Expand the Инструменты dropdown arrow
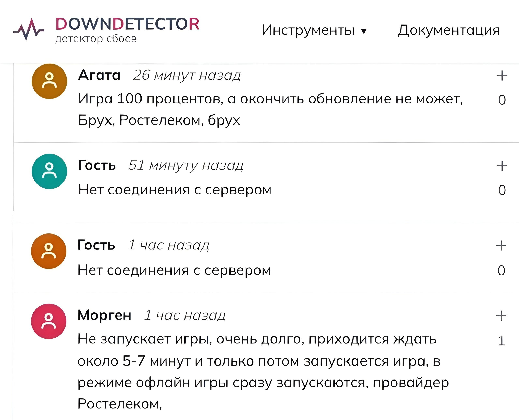 point(364,31)
